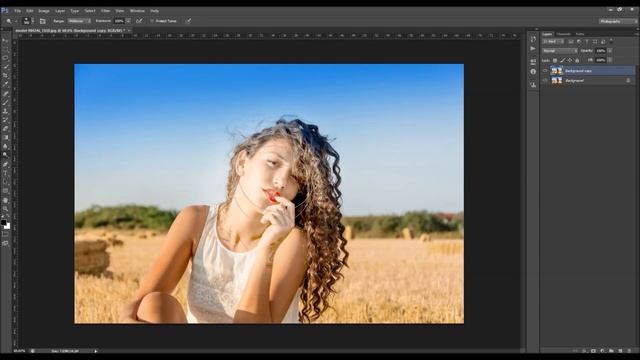Toggle lock image pixels
Image resolution: width=640 pixels, height=360 pixels.
tap(562, 60)
